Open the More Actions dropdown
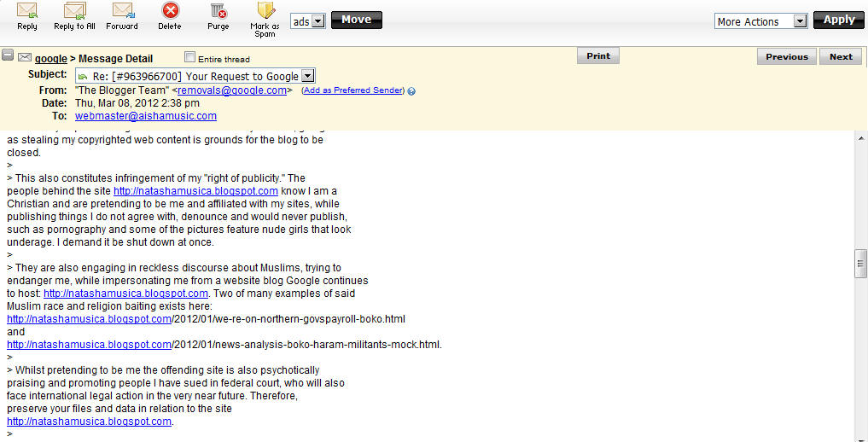This screenshot has width=868, height=442. click(x=761, y=21)
